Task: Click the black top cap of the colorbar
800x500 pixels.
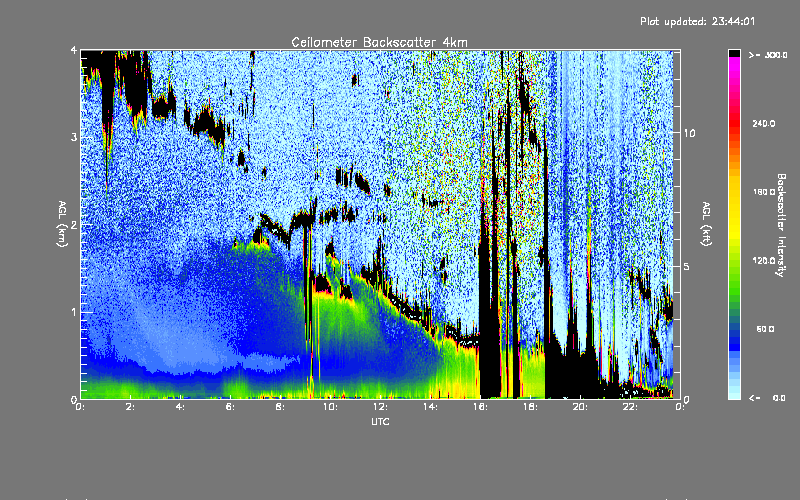Action: 734,53
